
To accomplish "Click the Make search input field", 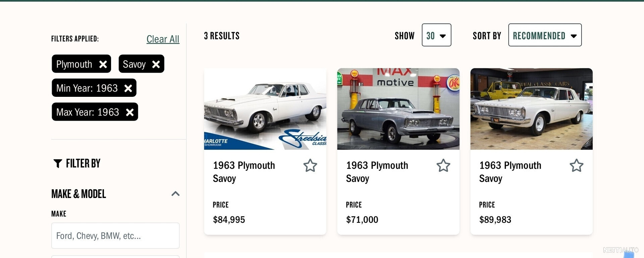I will (115, 236).
